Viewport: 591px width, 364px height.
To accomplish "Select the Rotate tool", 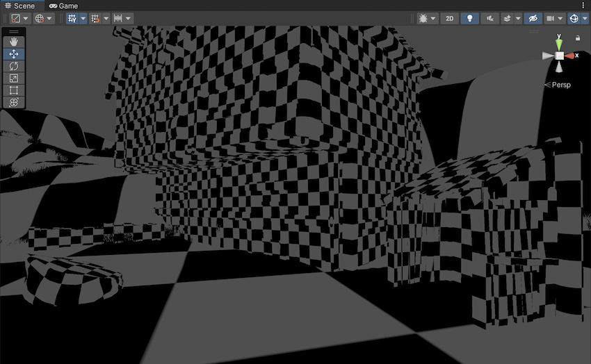I will point(14,66).
